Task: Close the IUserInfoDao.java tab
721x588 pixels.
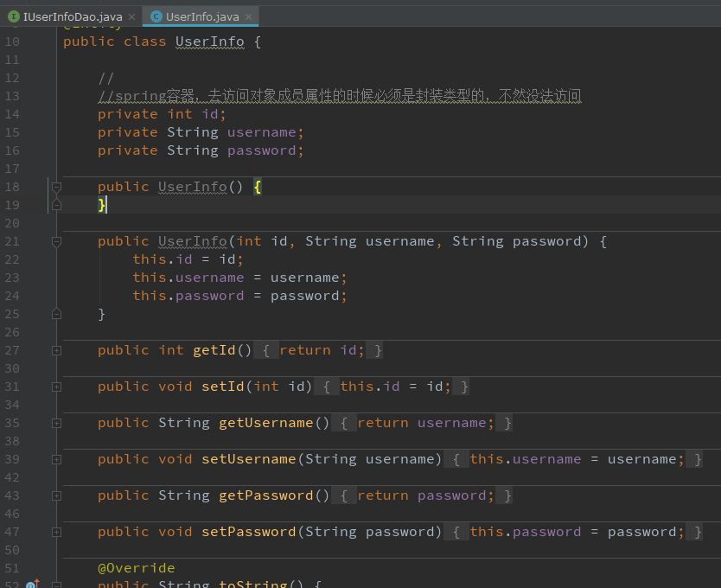Action: 132,17
